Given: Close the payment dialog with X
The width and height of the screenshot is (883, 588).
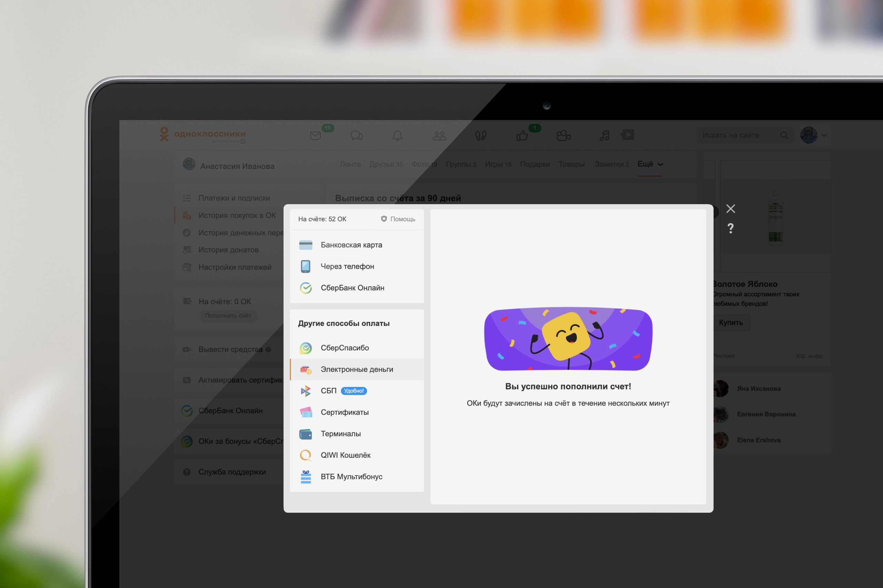Looking at the screenshot, I should point(731,209).
